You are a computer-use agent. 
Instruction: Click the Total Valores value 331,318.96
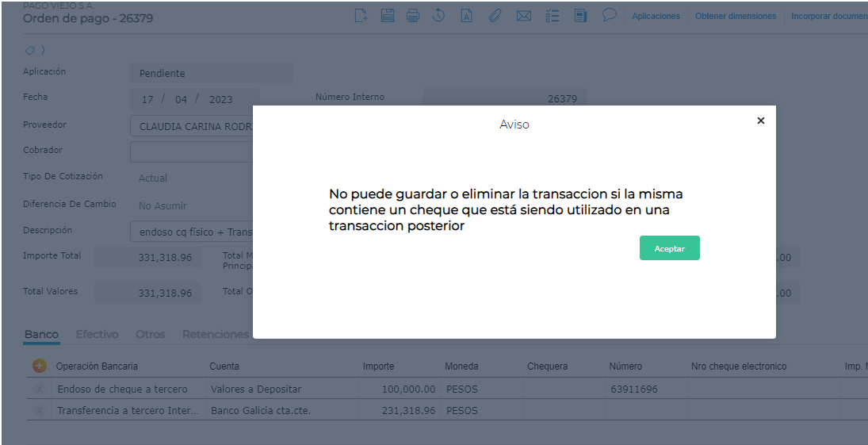point(147,293)
